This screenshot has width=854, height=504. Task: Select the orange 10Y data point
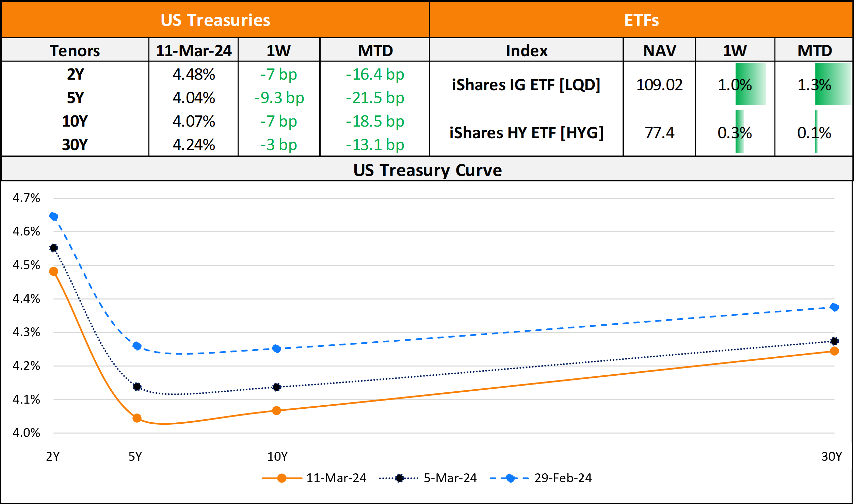(276, 411)
